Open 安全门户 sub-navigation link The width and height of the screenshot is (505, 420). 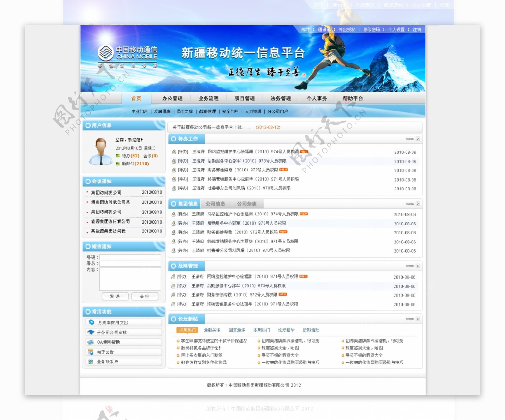(x=230, y=111)
